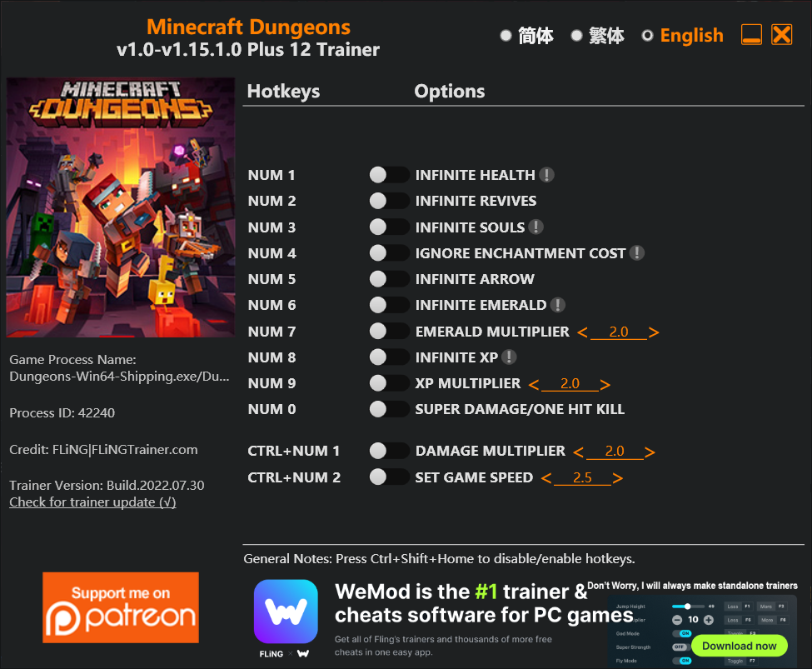Click the Infinite Health info icon
Viewport: 812px width, 669px height.
(x=546, y=175)
